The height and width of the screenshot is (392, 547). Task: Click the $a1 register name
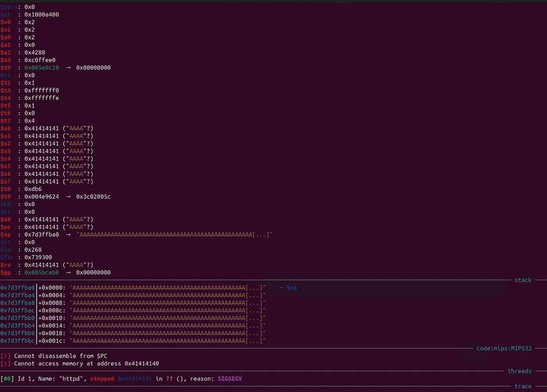click(5, 45)
